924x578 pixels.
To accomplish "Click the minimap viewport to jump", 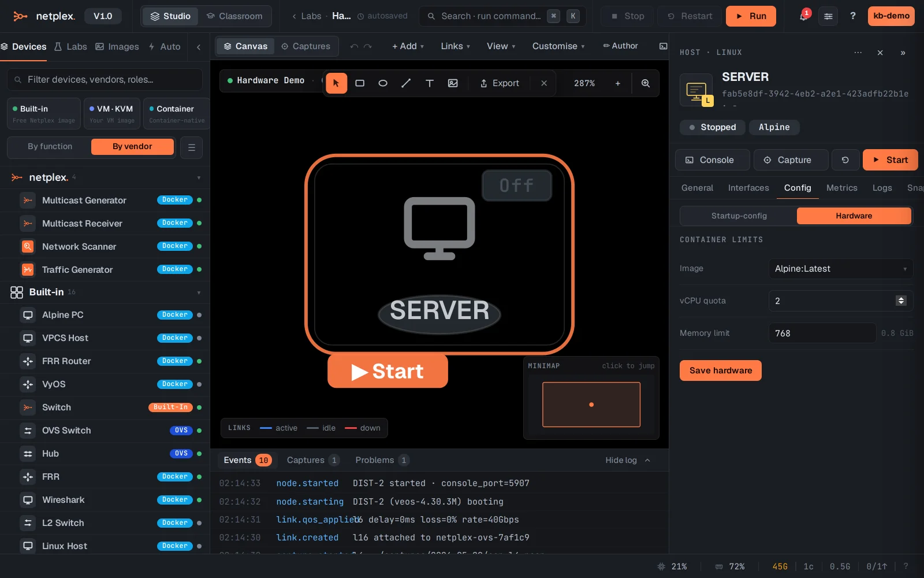I will click(591, 405).
